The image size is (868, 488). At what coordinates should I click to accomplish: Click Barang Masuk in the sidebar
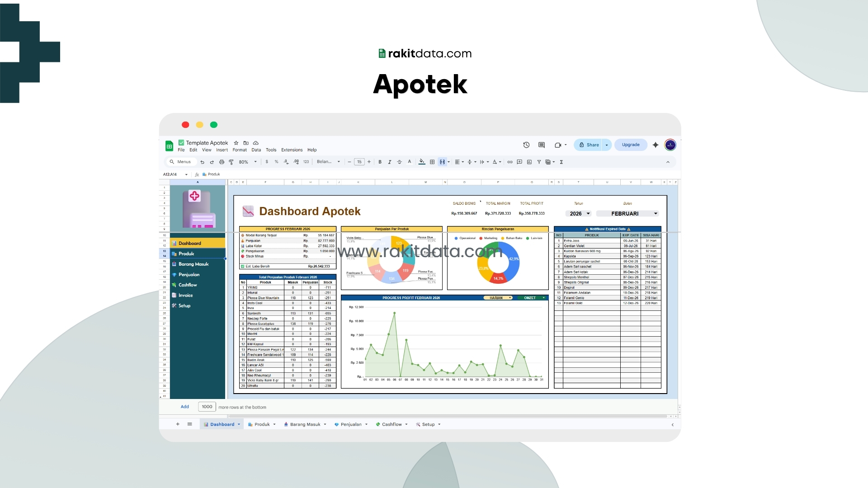point(193,264)
